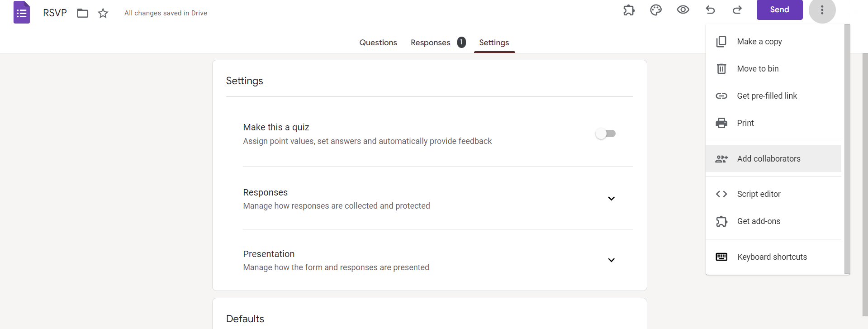Screen dimensions: 868x329
Task: Choose Make a copy menu item
Action: [x=773, y=42]
